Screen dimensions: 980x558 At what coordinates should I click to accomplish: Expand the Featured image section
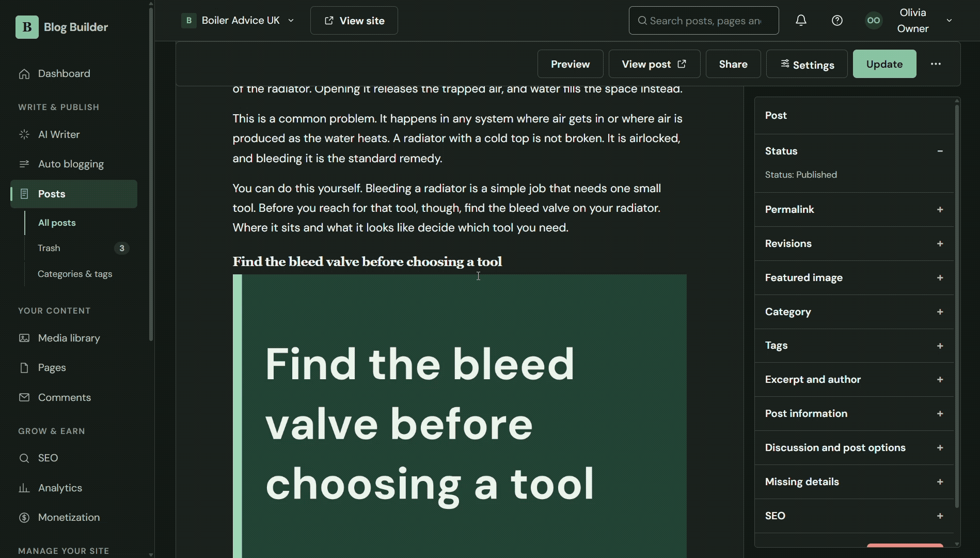coord(940,278)
